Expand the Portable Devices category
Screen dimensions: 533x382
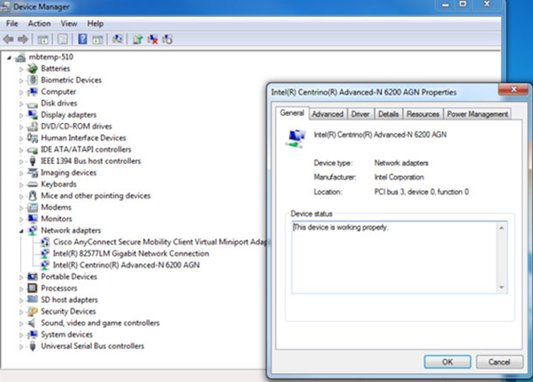click(x=21, y=277)
